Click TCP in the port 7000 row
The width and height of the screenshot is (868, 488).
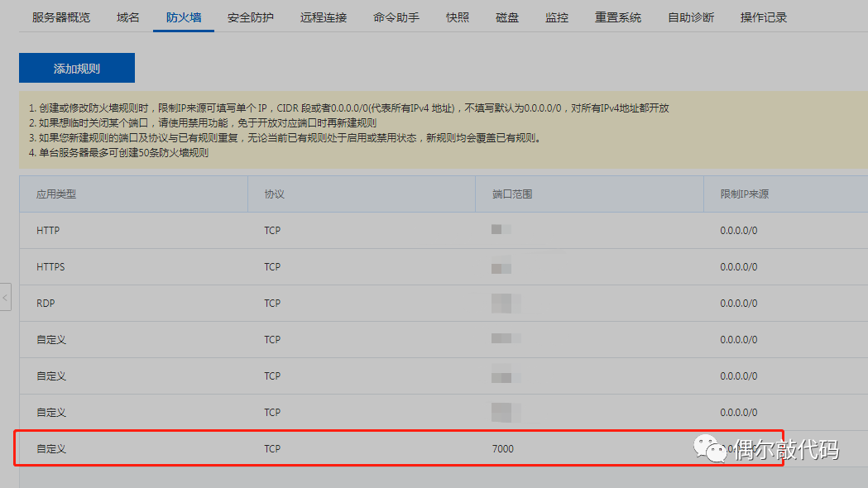[x=272, y=449]
